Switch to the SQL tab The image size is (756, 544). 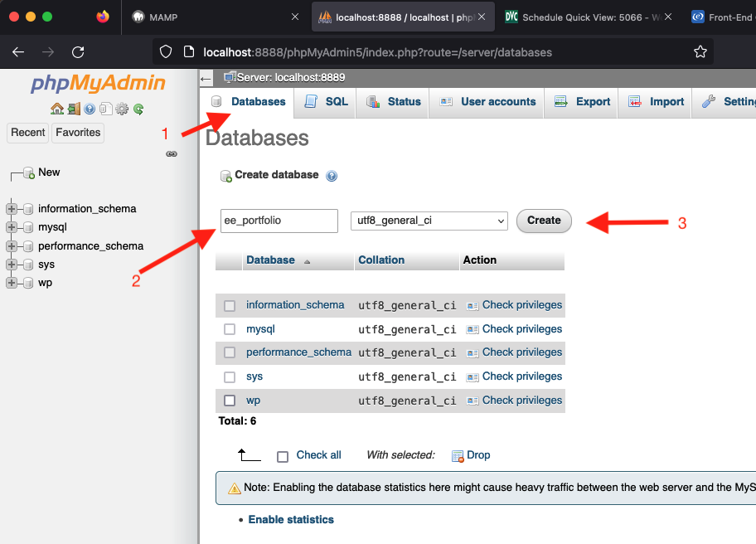coord(327,102)
